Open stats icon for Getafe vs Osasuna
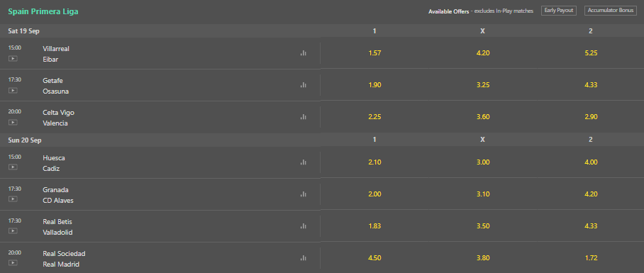Viewport: 644px width, 273px height. (x=303, y=85)
